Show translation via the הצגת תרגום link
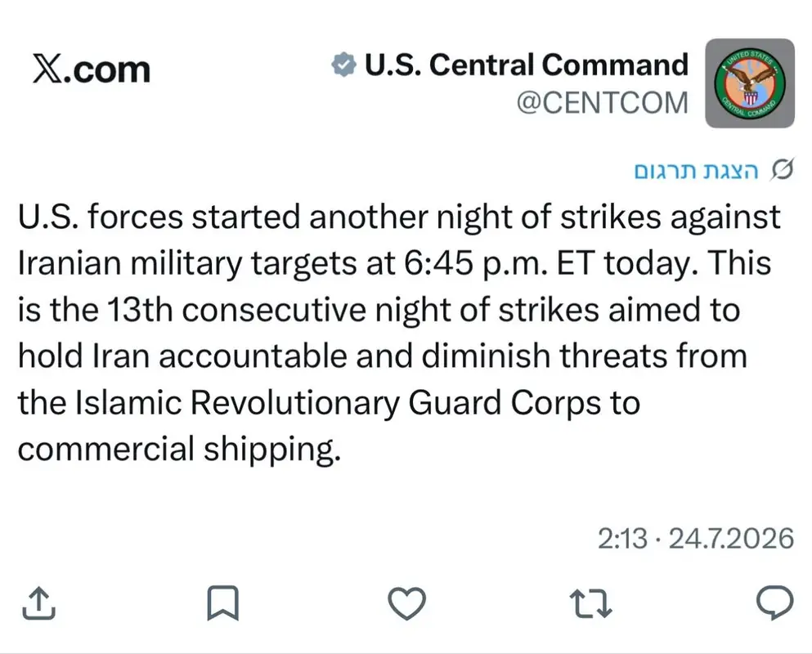This screenshot has width=812, height=654. (x=696, y=170)
